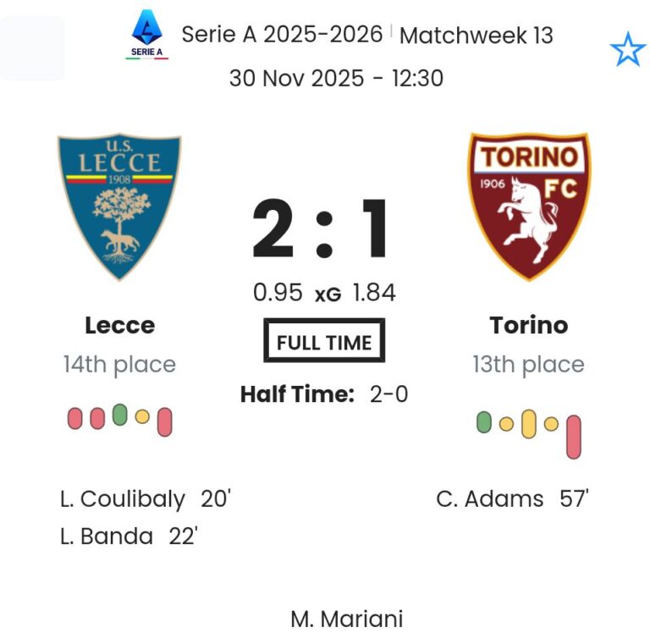Image resolution: width=650 pixels, height=644 pixels.
Task: Select Torino's red loss form indicator
Action: (x=574, y=436)
